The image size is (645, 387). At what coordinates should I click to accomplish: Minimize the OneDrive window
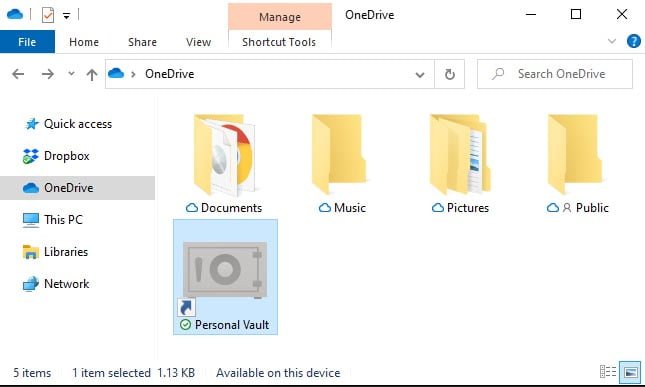pos(531,15)
